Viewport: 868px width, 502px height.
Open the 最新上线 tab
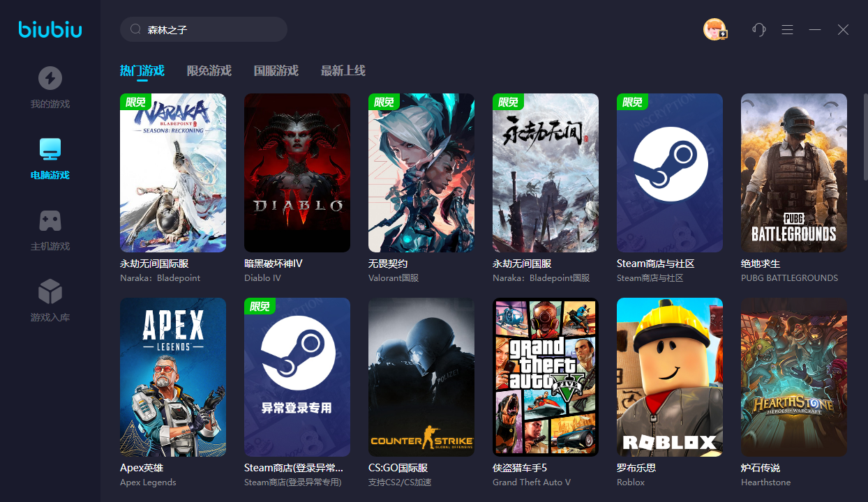343,70
